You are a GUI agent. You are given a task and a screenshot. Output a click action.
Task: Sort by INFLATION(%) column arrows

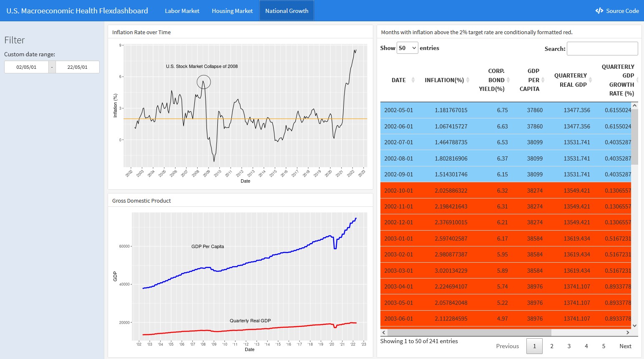tap(468, 80)
